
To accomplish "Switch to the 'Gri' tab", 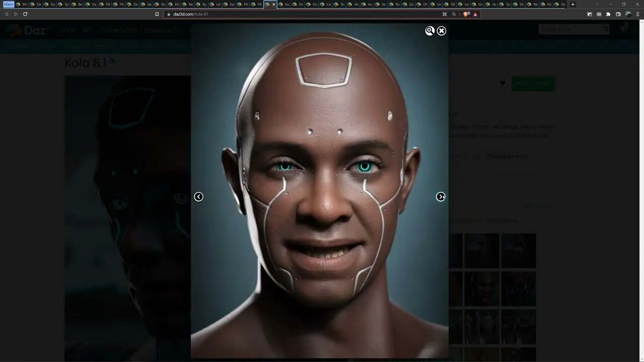I will click(477, 4).
